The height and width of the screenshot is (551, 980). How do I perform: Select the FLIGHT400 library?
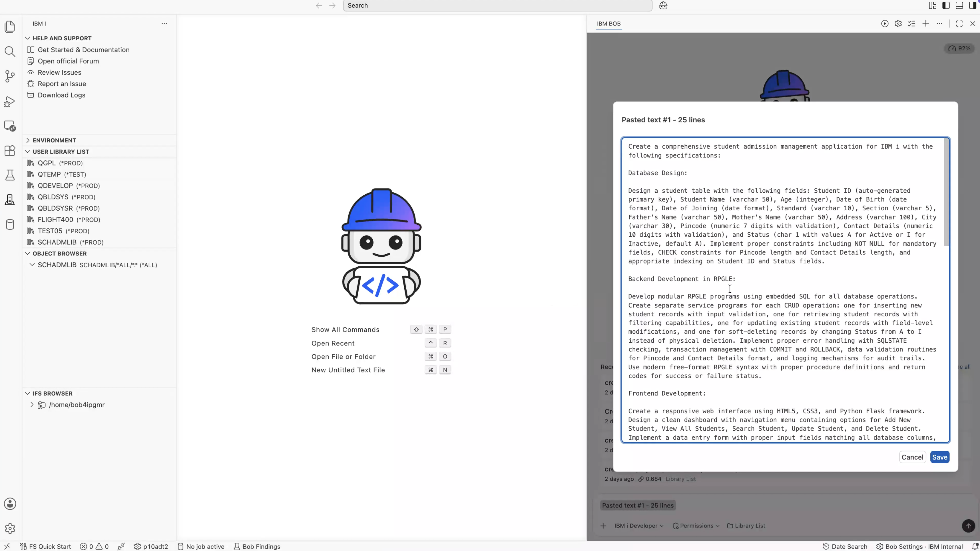tap(69, 220)
